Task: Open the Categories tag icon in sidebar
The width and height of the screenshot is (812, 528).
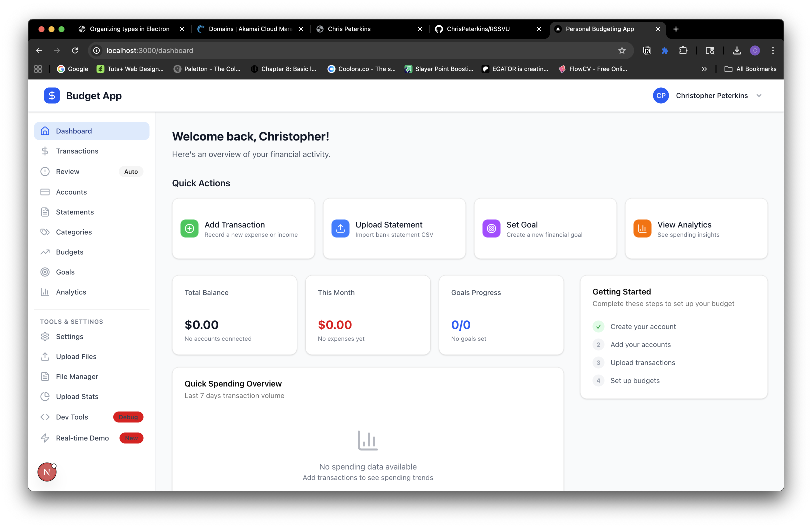Action: 45,232
